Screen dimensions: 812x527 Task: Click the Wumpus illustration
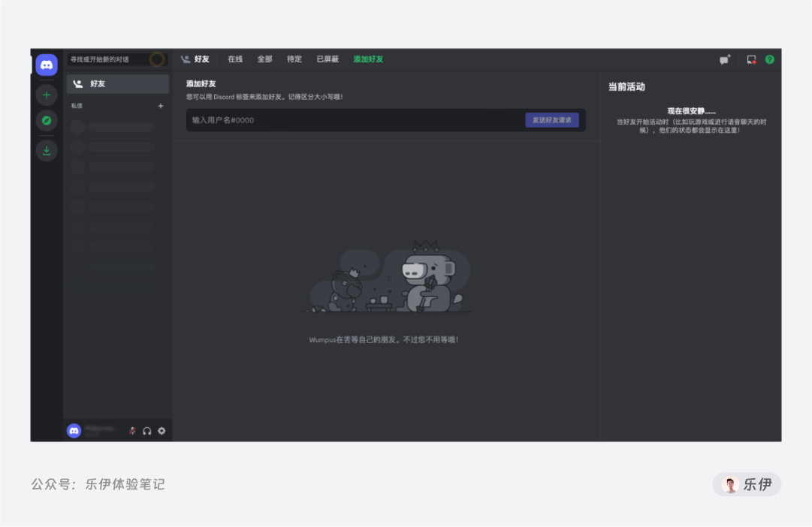click(x=386, y=277)
